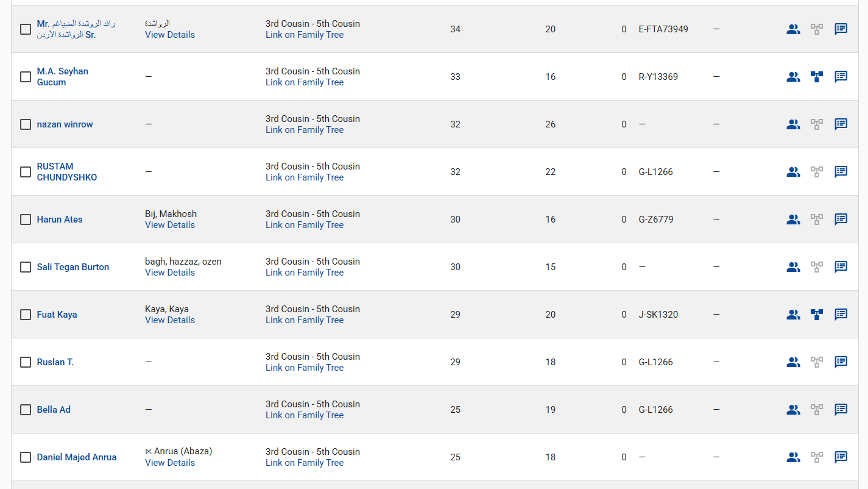Click notes icon for Harun Ates

841,220
